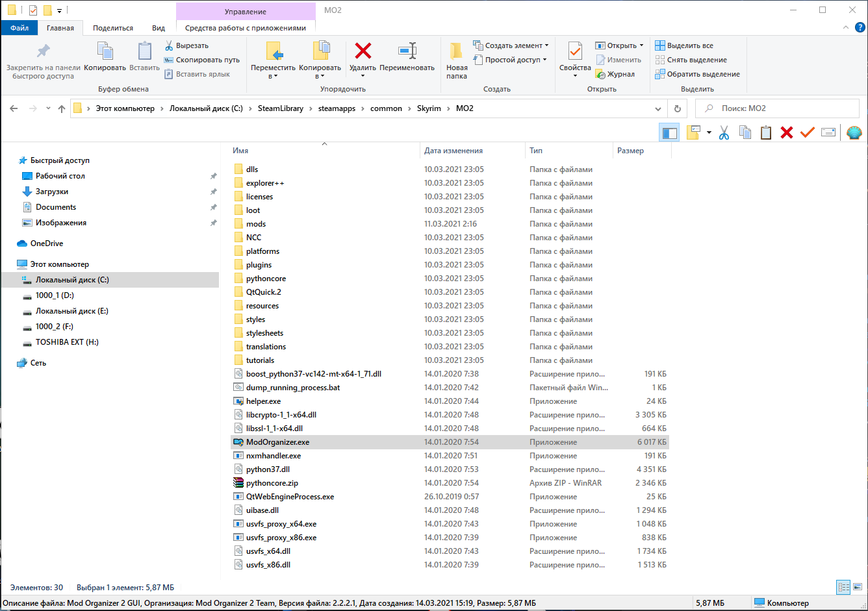
Task: Click the Pin to Quick Access ribbon icon
Action: [x=43, y=51]
